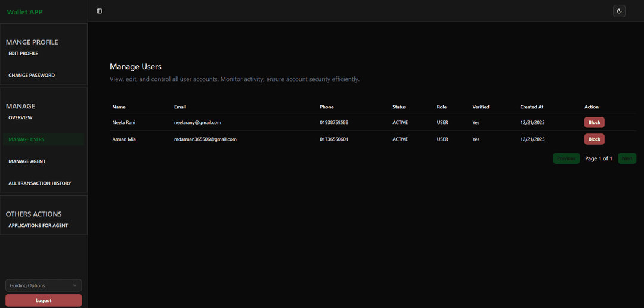
Task: Click phone number 01736550601
Action: 334,139
